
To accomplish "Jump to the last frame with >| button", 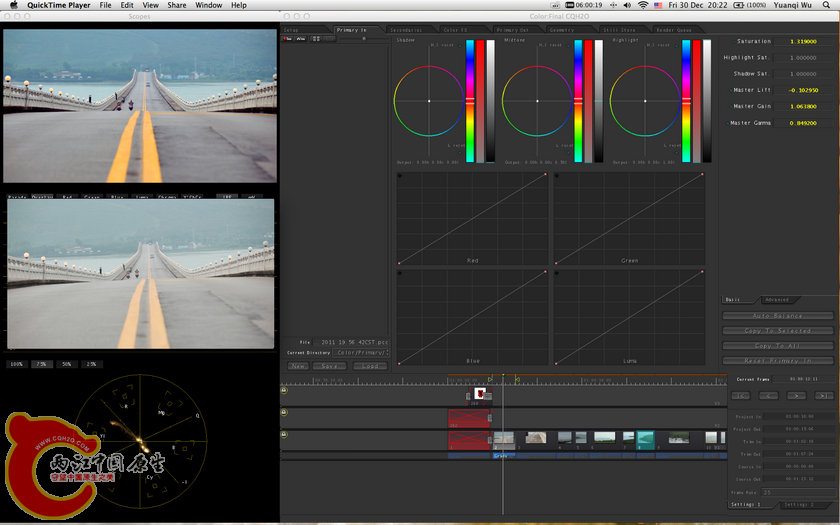I will (x=823, y=395).
